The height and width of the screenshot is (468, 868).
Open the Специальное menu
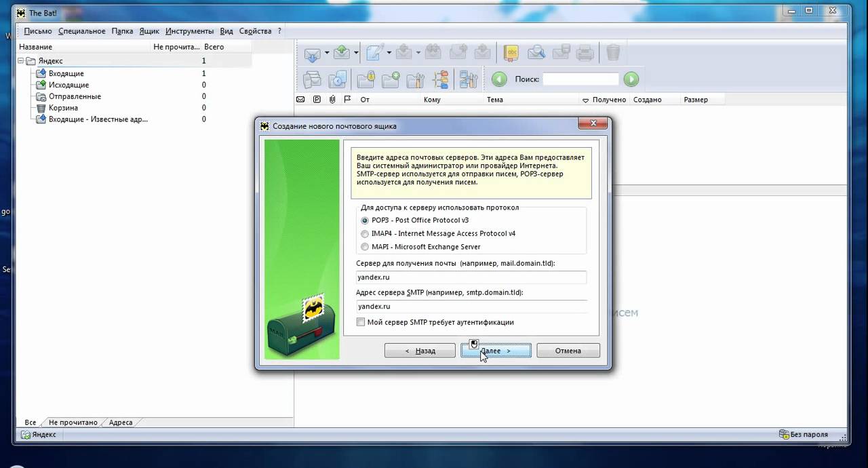tap(82, 31)
